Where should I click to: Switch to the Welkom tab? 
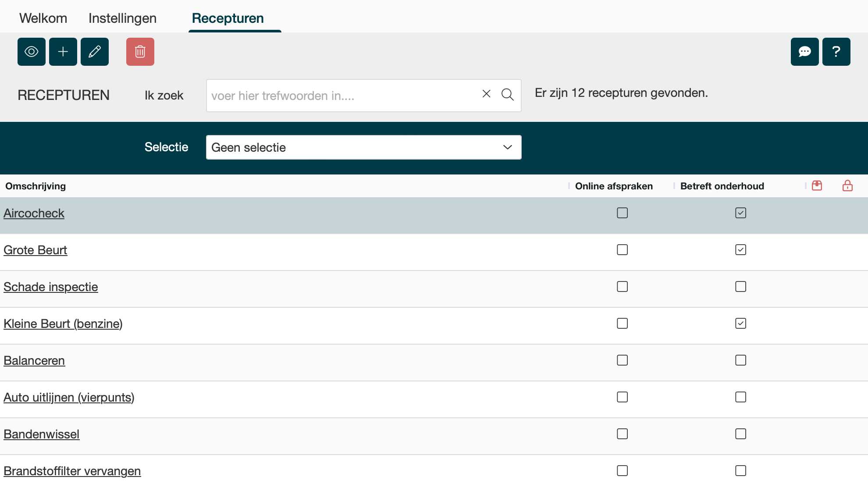(43, 18)
